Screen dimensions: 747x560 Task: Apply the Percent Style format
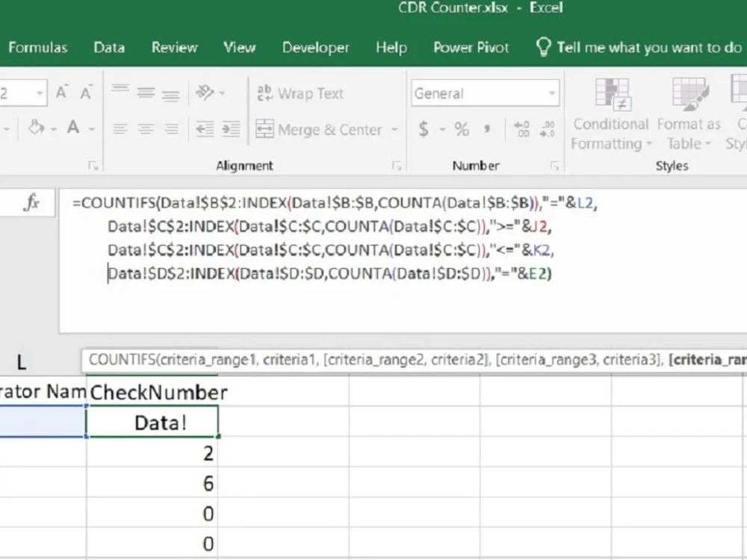[x=461, y=129]
